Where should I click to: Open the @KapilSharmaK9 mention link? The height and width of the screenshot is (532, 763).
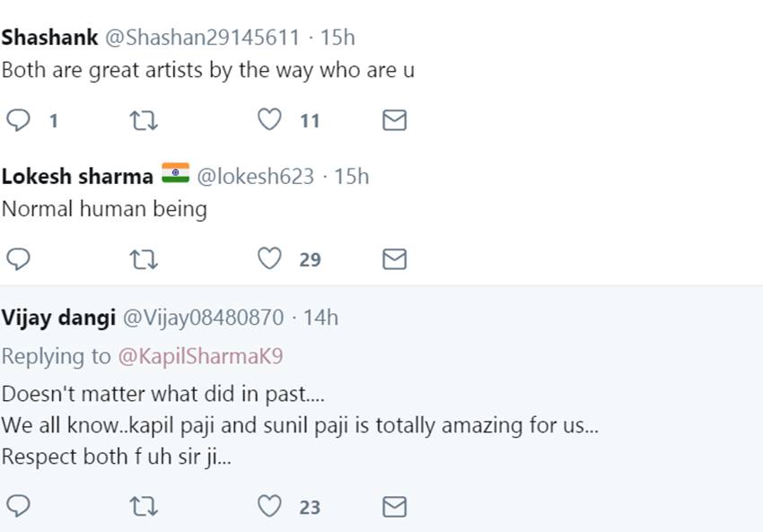[200, 356]
